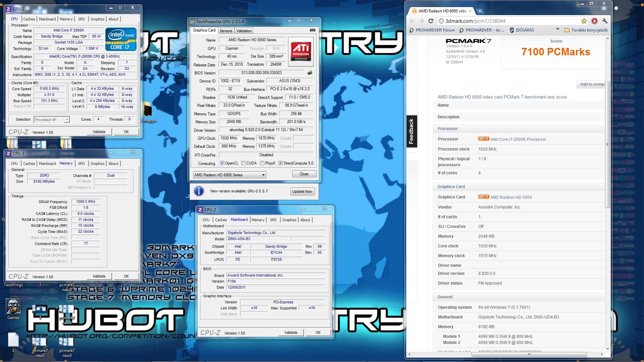Click DRAM Frequency value 1080.5 MHz
Screen dimensions: 644x362
click(86, 202)
